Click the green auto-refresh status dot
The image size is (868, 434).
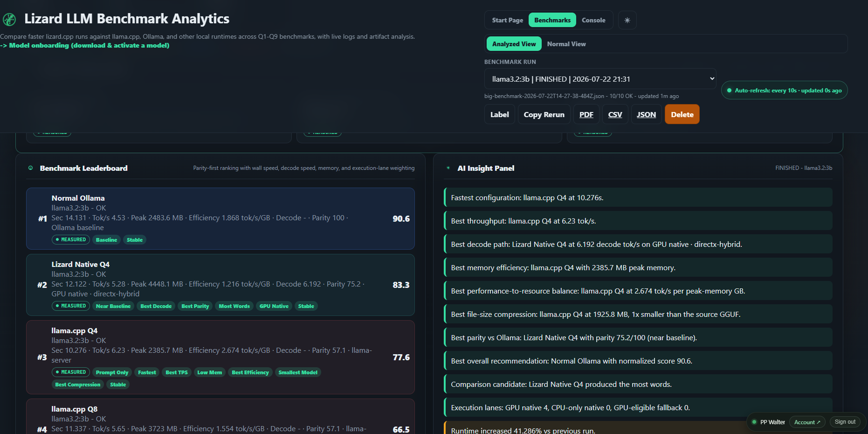coord(730,91)
